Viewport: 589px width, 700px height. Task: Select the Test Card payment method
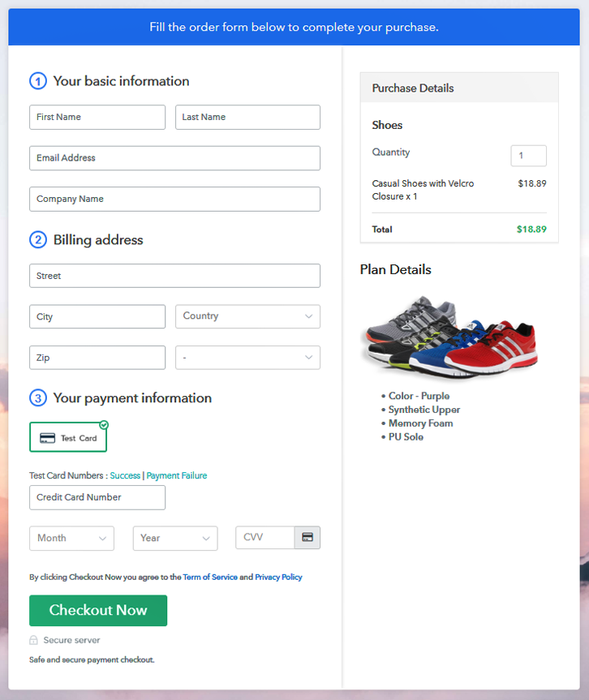68,437
